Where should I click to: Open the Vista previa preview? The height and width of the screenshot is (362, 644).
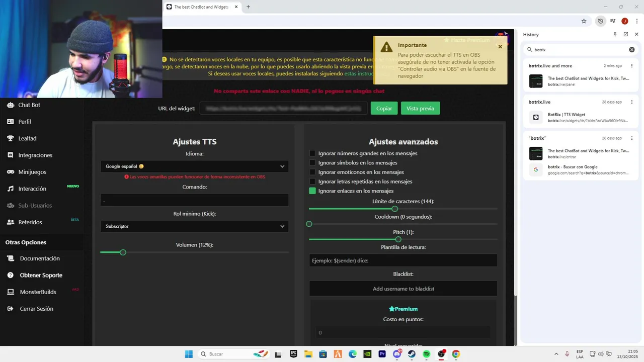coord(420,108)
